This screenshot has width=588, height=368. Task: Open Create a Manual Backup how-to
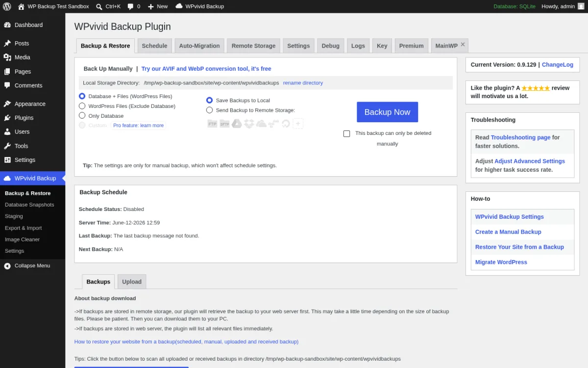point(508,232)
